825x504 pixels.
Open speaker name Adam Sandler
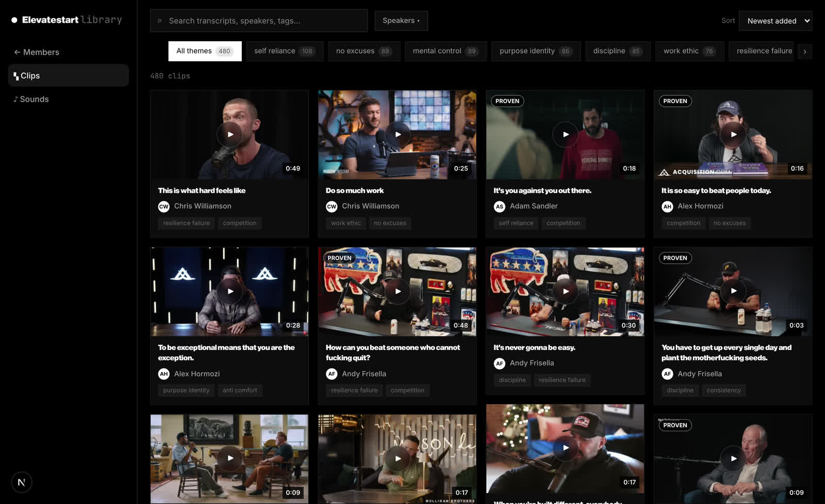pos(534,206)
